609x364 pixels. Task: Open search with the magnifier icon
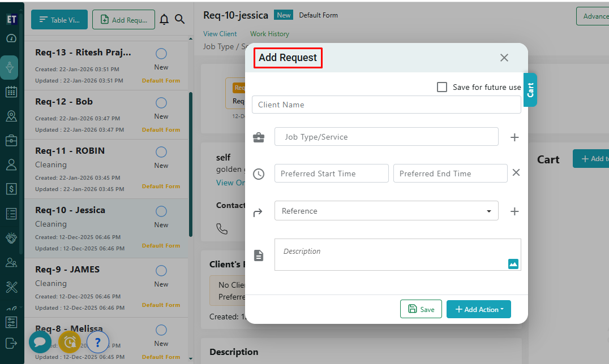pyautogui.click(x=179, y=19)
